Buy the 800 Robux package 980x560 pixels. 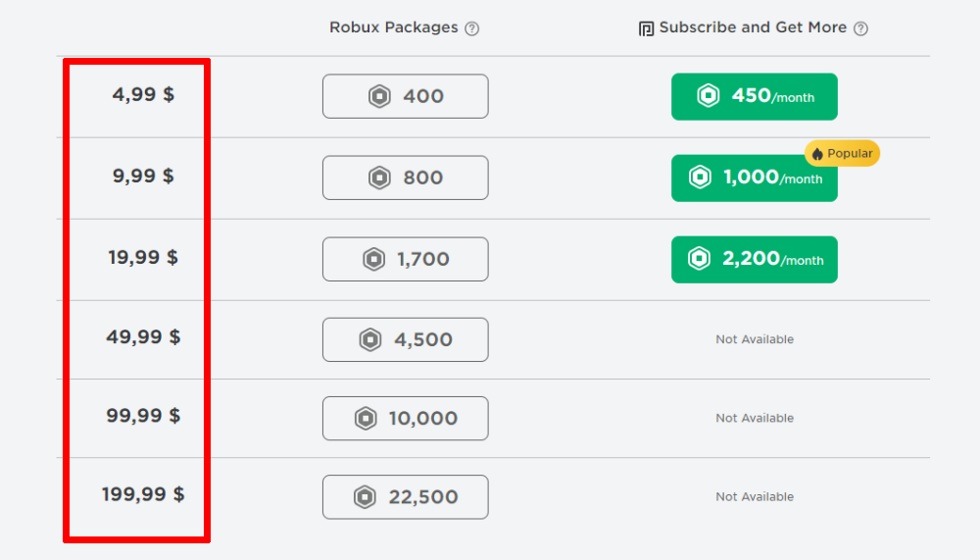405,178
